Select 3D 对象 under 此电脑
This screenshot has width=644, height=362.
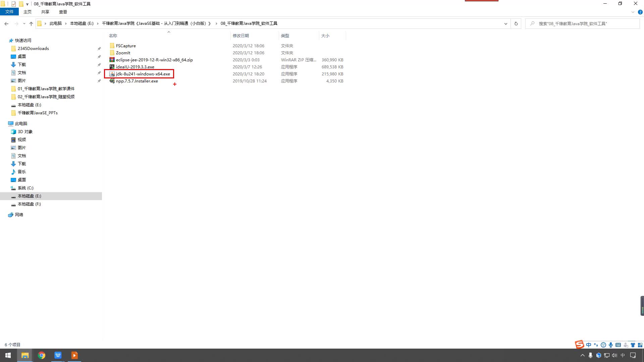point(25,131)
